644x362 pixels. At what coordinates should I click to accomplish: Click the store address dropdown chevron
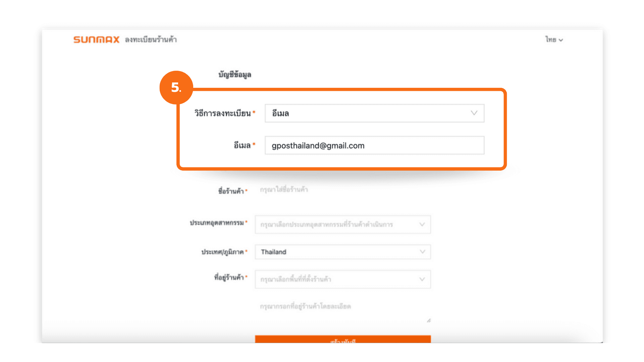(422, 279)
